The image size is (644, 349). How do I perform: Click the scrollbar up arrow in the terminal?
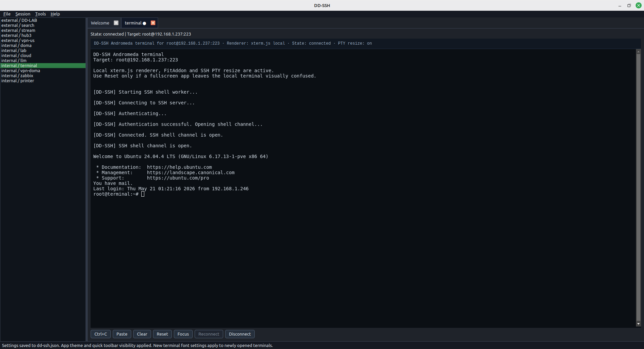coord(638,52)
